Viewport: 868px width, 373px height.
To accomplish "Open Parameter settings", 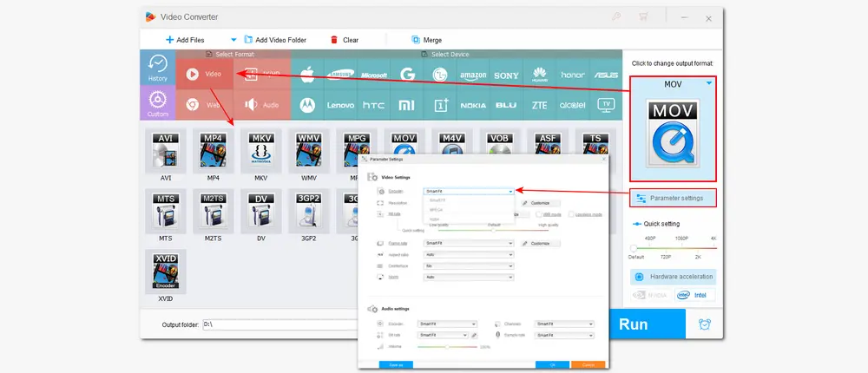I will click(673, 198).
